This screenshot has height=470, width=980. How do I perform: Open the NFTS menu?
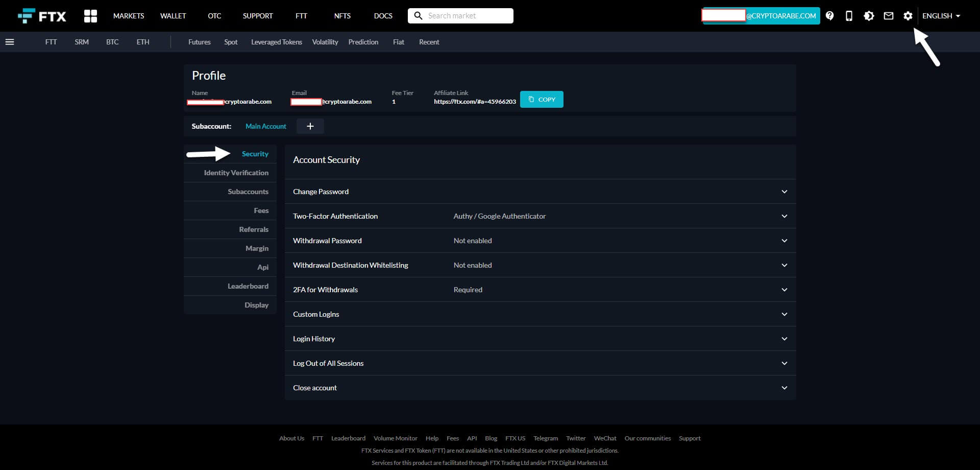(x=342, y=16)
